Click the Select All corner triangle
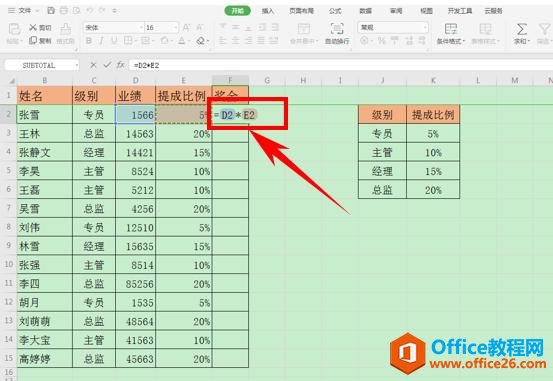Image resolution: width=553 pixels, height=381 pixels. (12, 81)
